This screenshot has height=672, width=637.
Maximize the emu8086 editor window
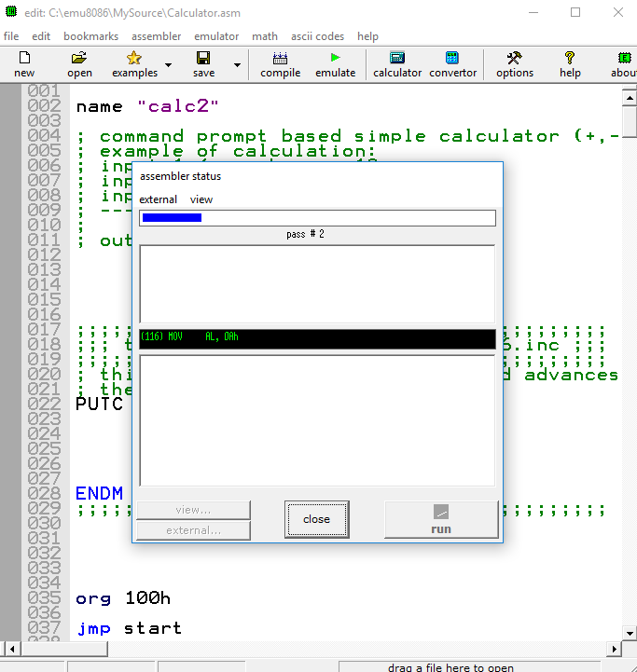pos(575,12)
